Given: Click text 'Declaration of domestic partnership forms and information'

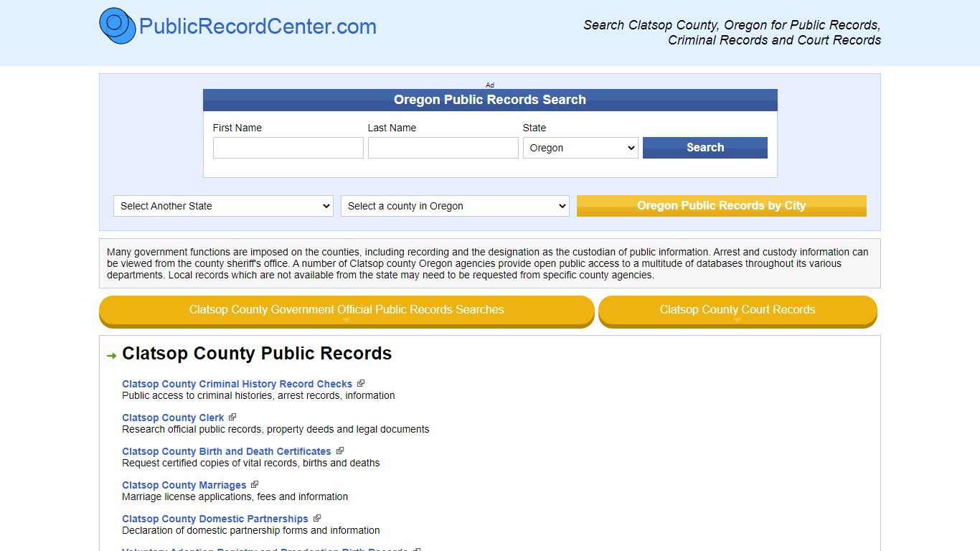Looking at the screenshot, I should point(251,530).
